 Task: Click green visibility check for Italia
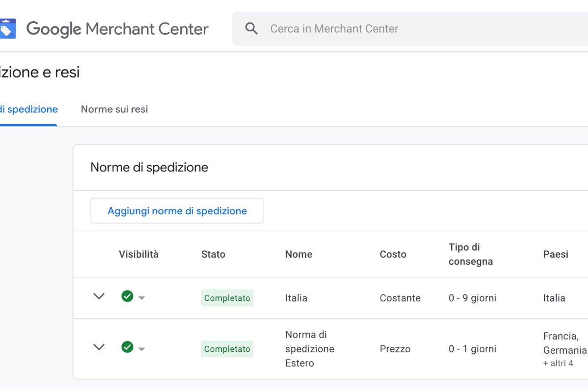point(127,296)
